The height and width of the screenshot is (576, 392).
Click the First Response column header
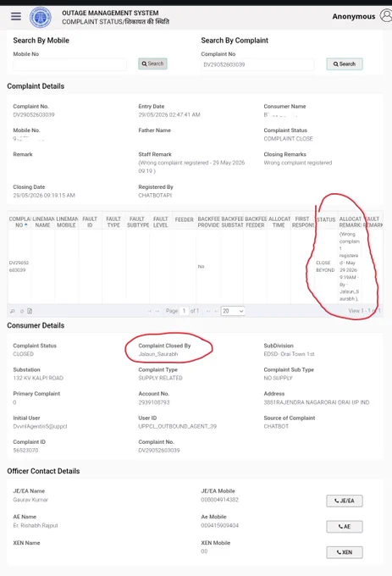click(303, 222)
